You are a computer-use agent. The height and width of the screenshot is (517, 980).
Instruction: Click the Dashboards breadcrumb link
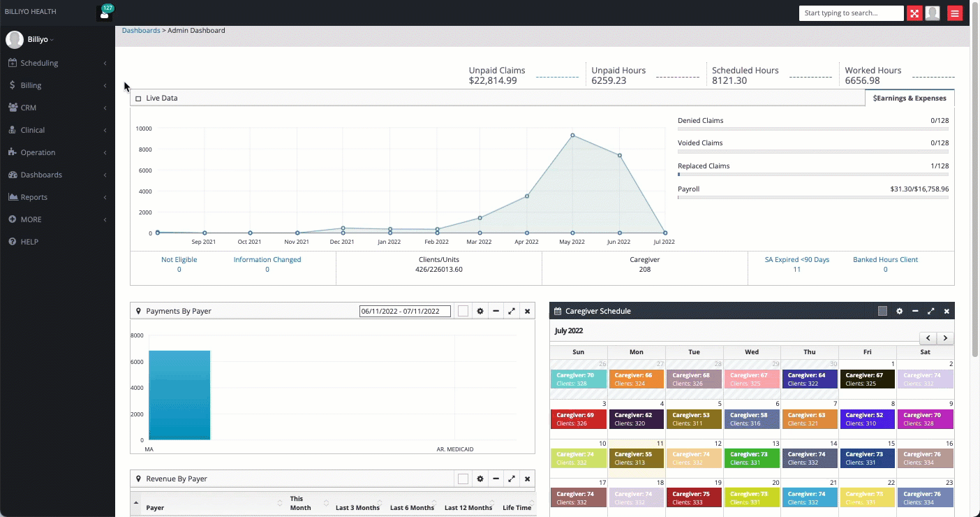140,31
